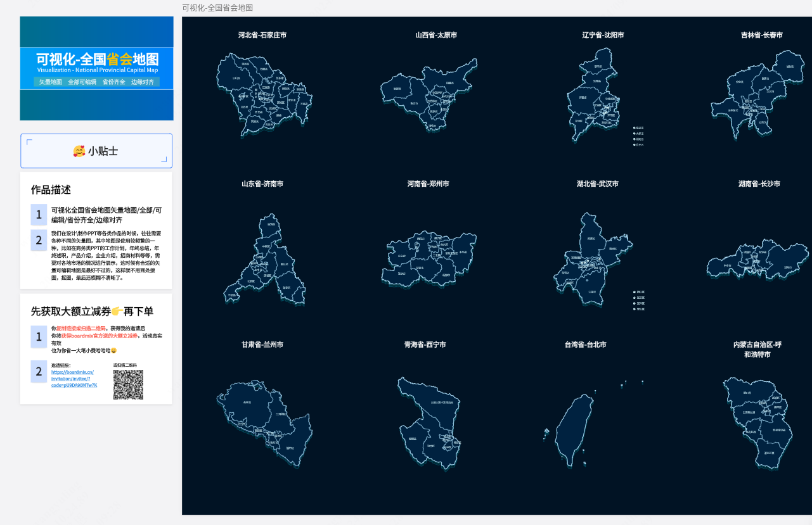
Task: Click the 青海省-西宁市 title text
Action: [425, 345]
